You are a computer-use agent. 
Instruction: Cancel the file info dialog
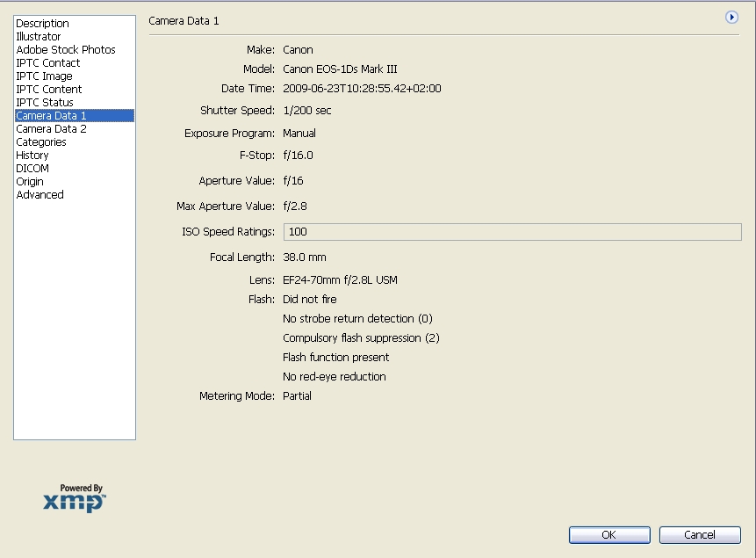point(700,535)
